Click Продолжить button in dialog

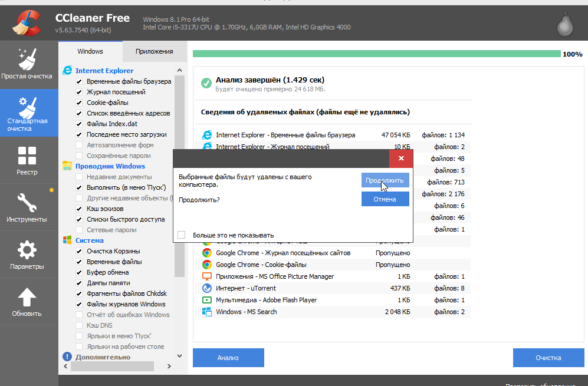pyautogui.click(x=385, y=180)
